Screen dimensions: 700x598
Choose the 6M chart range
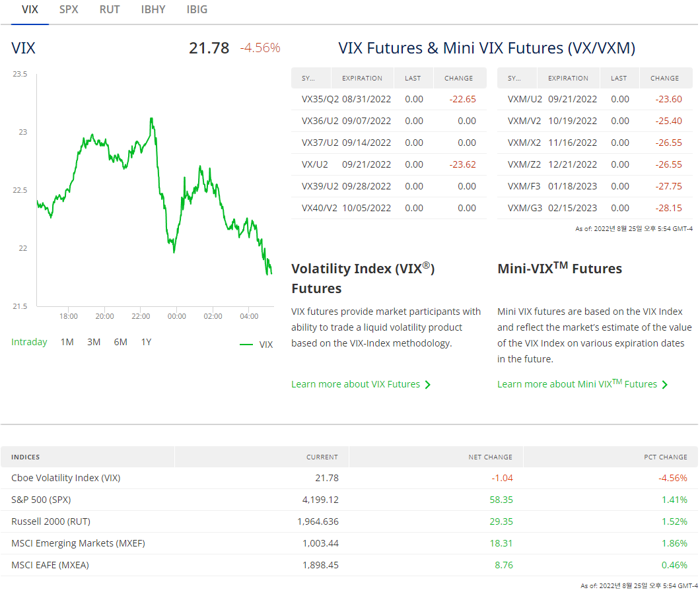[x=121, y=342]
